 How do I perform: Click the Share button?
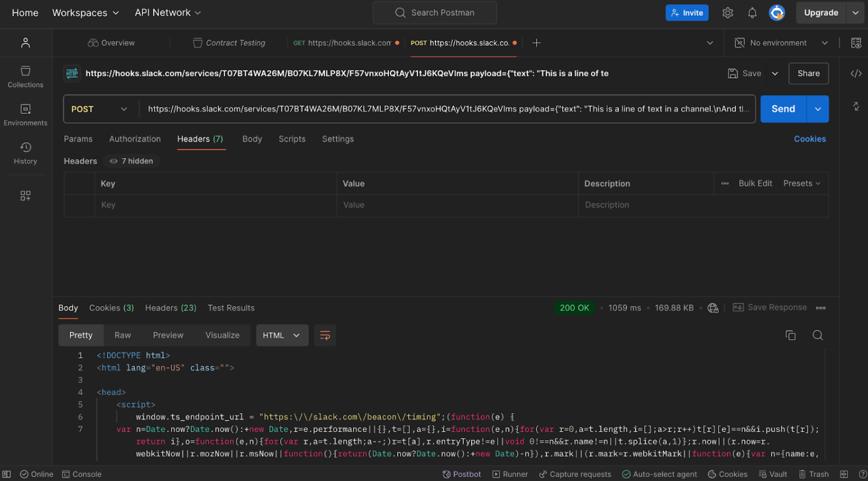[x=808, y=73]
